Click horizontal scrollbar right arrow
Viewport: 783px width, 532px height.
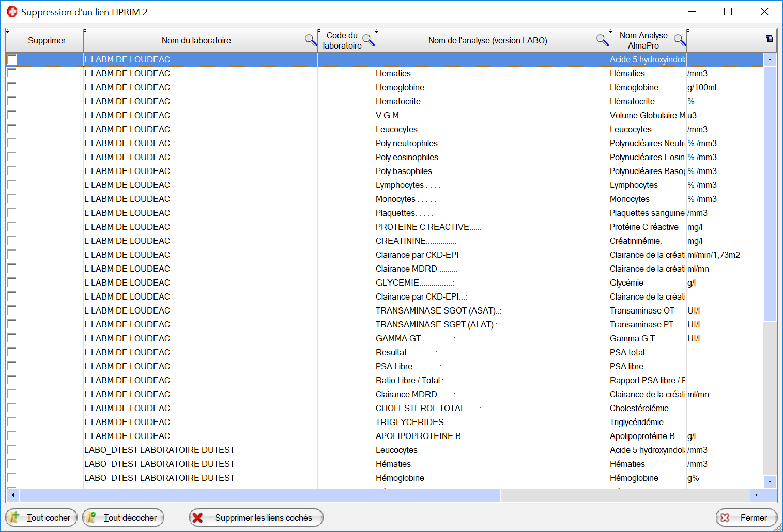pyautogui.click(x=757, y=495)
